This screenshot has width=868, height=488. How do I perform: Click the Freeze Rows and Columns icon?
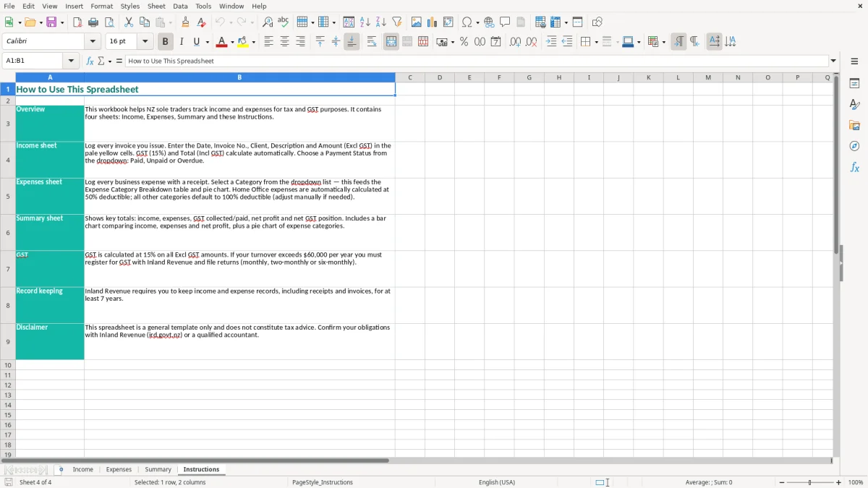point(556,22)
